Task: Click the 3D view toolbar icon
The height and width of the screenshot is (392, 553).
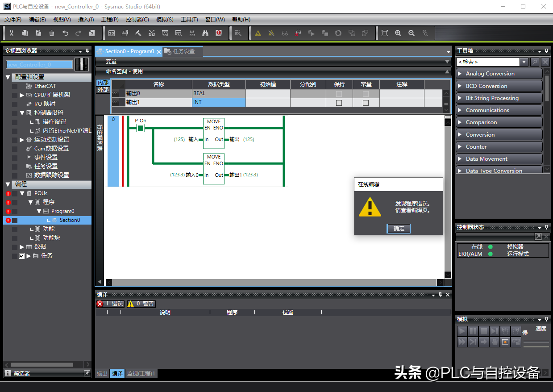Action: coord(112,33)
